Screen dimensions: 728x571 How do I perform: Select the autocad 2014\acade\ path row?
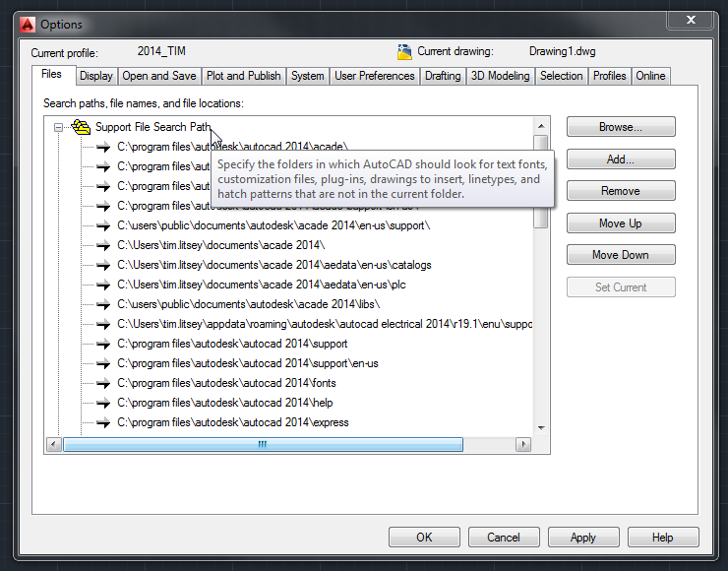click(232, 146)
